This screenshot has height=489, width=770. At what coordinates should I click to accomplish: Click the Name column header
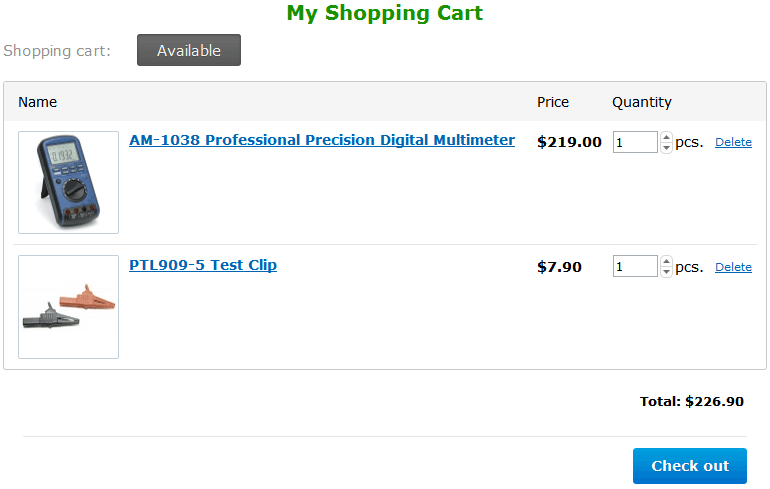[38, 102]
